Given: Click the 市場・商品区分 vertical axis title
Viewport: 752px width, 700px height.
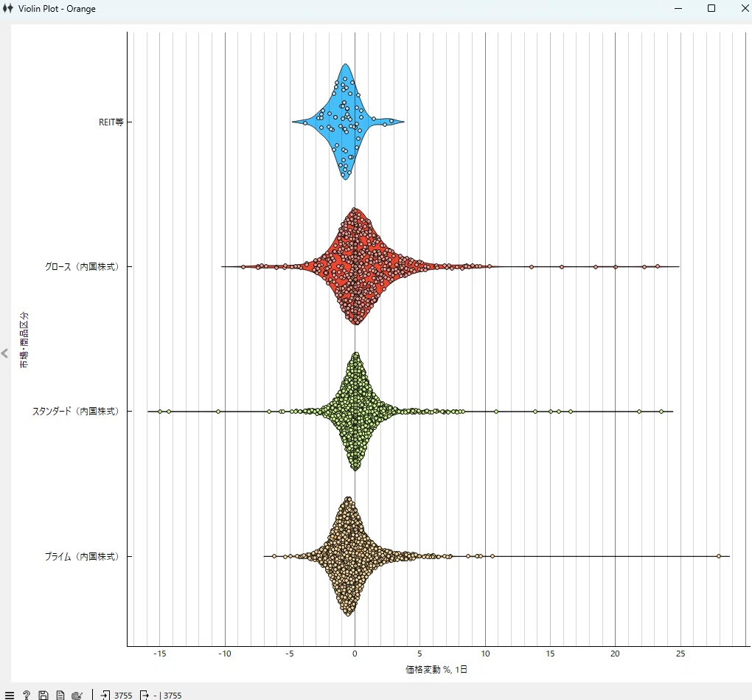Looking at the screenshot, I should 24,340.
